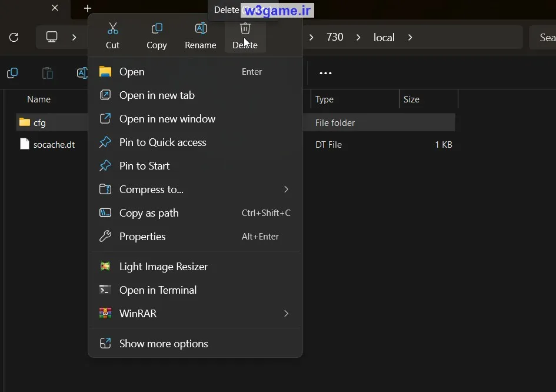The height and width of the screenshot is (392, 556).
Task: Open the See more ellipsis menu
Action: 325,73
